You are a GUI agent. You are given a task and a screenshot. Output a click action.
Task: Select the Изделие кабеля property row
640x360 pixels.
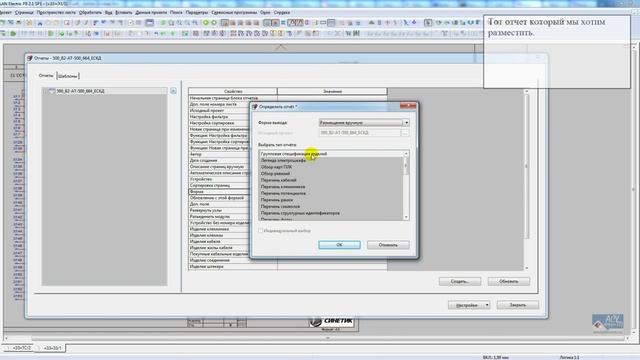220,241
